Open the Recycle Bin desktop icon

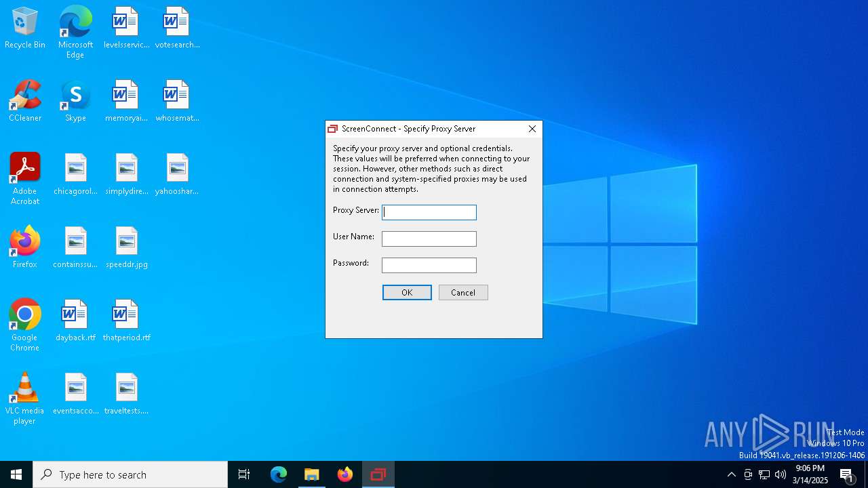(x=25, y=28)
